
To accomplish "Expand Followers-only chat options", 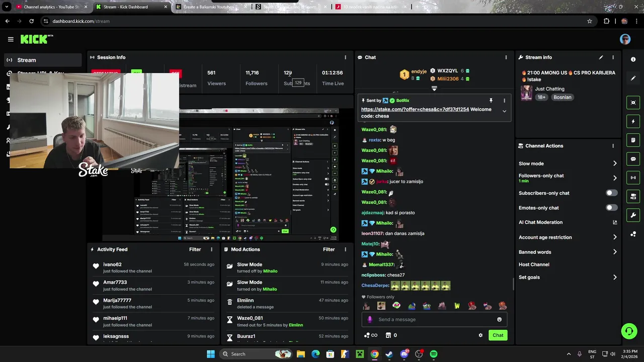I will 615,178.
